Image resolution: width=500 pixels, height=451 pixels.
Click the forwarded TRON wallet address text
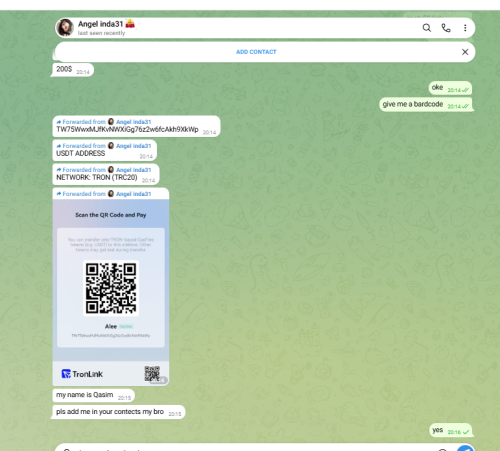127,129
